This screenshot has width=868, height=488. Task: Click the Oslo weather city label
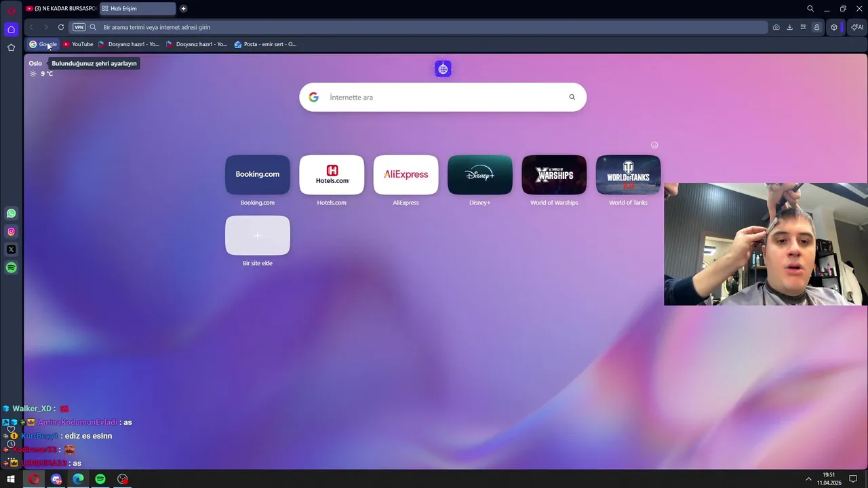pyautogui.click(x=35, y=63)
